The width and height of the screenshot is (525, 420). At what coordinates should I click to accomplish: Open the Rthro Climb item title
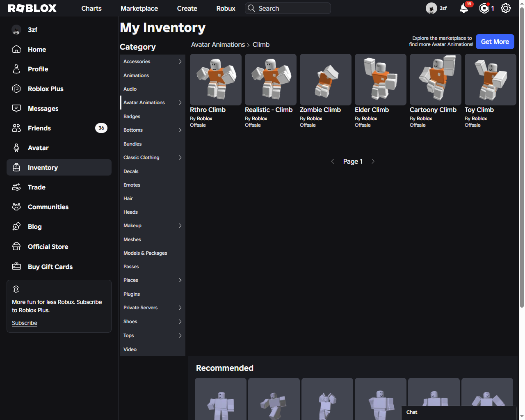(x=208, y=110)
